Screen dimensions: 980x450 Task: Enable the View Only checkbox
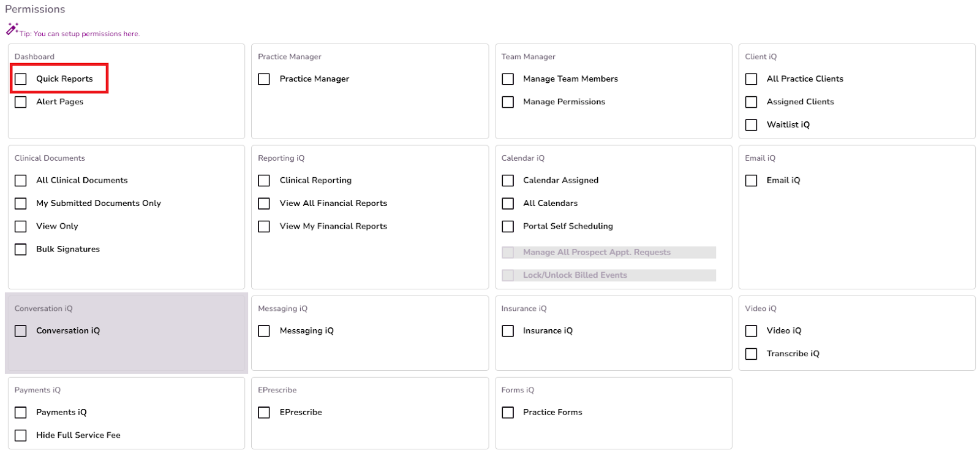click(21, 226)
